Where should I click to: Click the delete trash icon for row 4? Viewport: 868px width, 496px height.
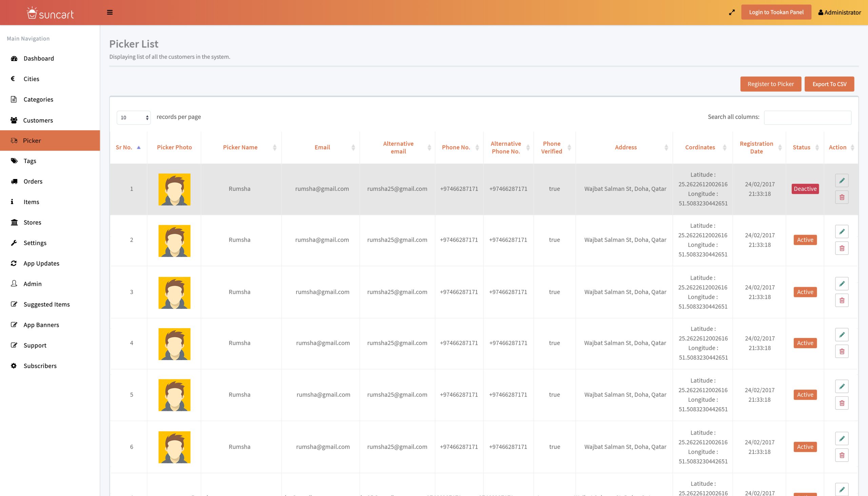(842, 352)
